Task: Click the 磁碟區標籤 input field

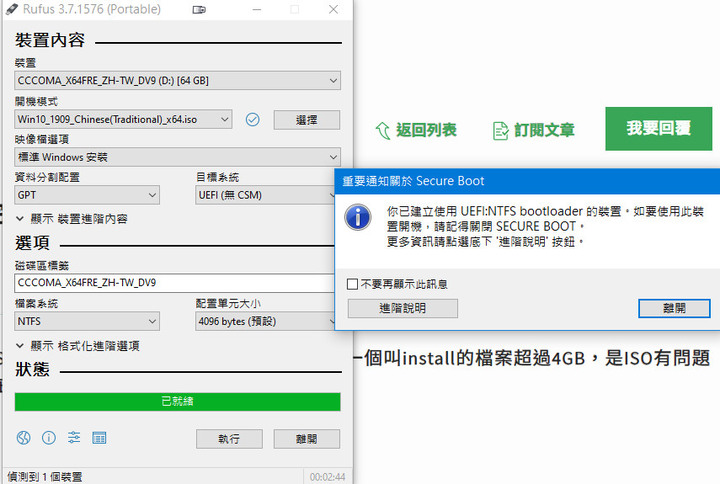Action: (174, 283)
